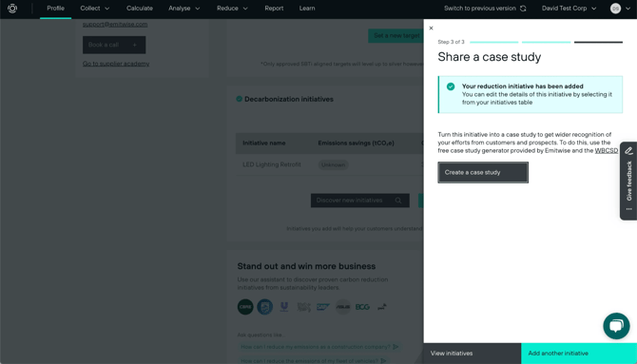Open the David Test Corp dropdown
Screen dimensions: 637x364
point(569,9)
